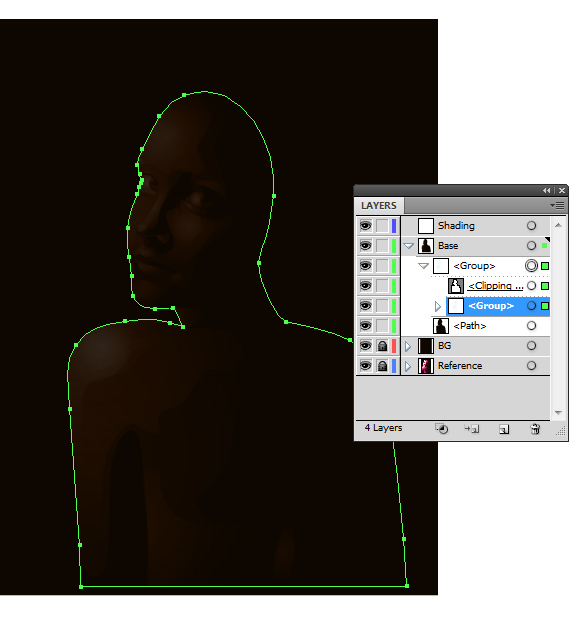Click the Shading layer name

point(456,226)
